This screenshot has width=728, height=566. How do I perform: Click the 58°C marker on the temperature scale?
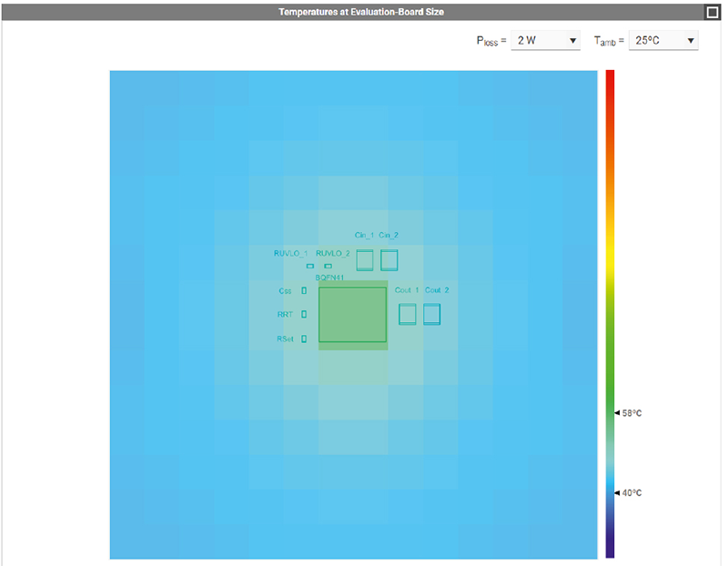tap(629, 412)
